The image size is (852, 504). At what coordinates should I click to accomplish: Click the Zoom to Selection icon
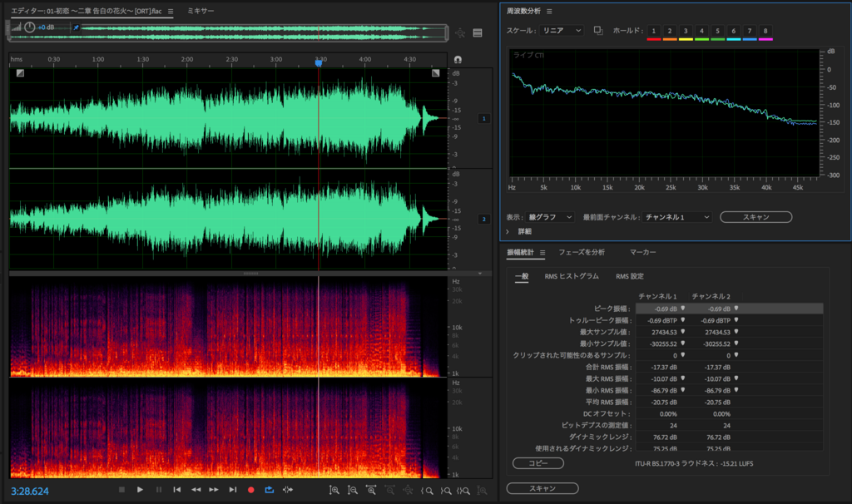click(463, 491)
